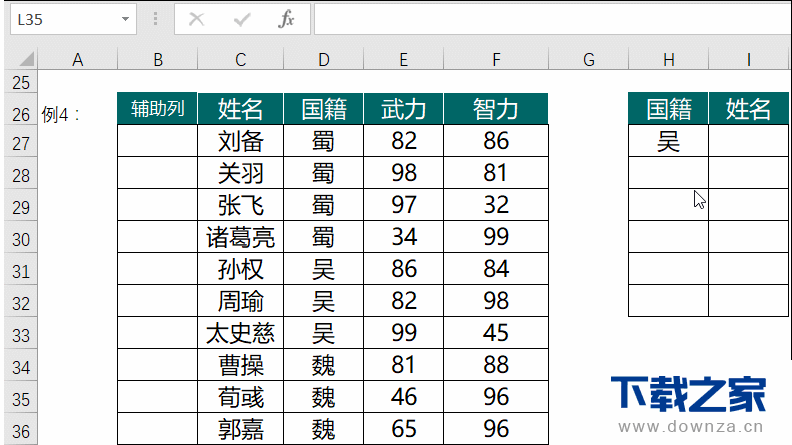792x445 pixels.
Task: Click the 辅助列 header cell
Action: pos(157,109)
